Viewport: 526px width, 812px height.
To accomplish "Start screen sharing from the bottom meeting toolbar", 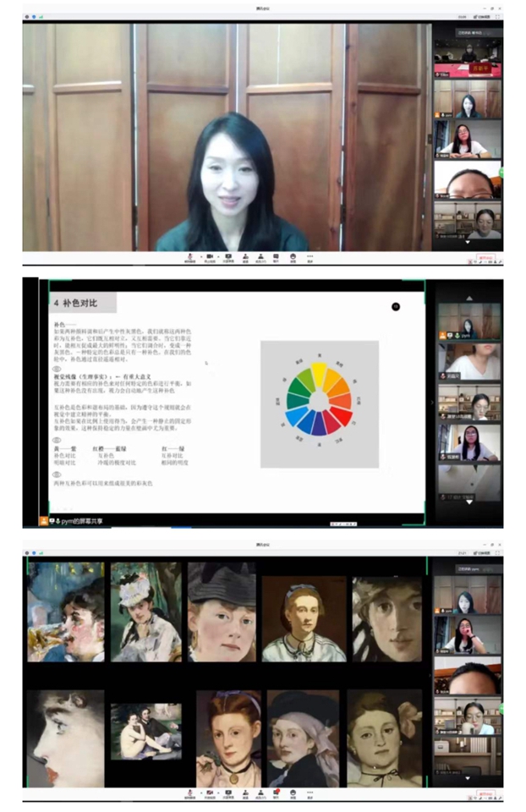I will click(x=228, y=793).
